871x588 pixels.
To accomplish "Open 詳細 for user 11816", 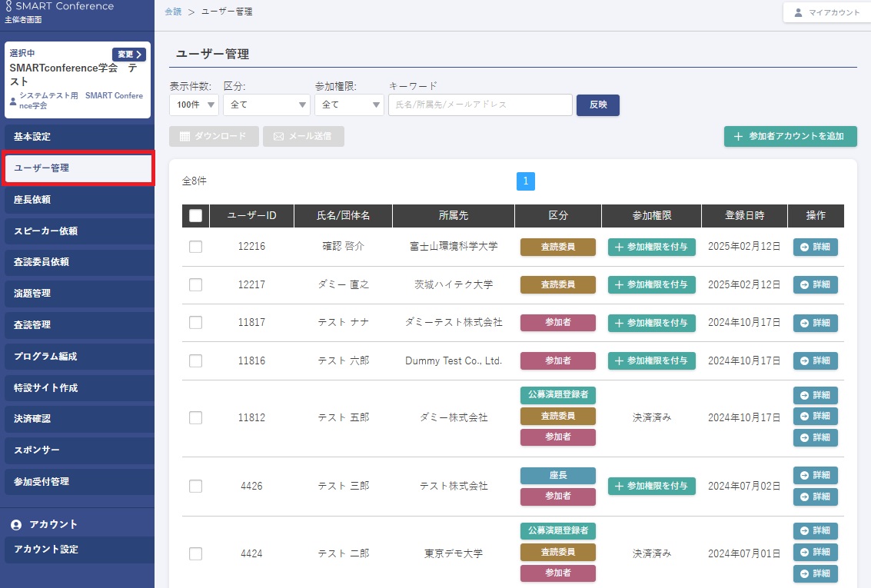I will pos(816,361).
